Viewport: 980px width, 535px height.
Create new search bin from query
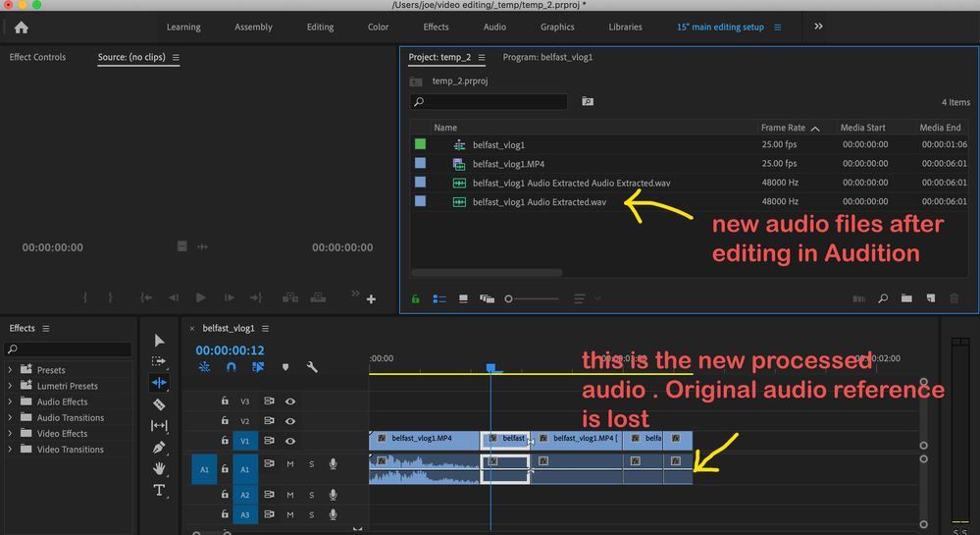coord(588,101)
